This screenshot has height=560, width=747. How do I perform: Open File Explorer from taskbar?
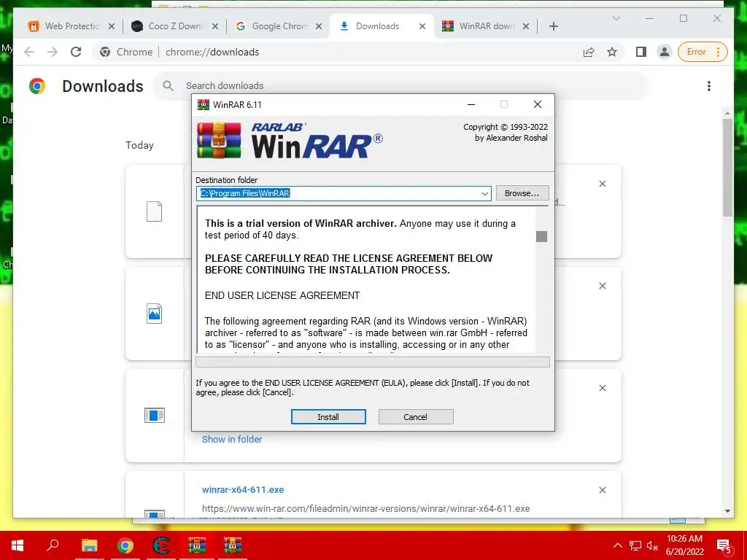[89, 545]
